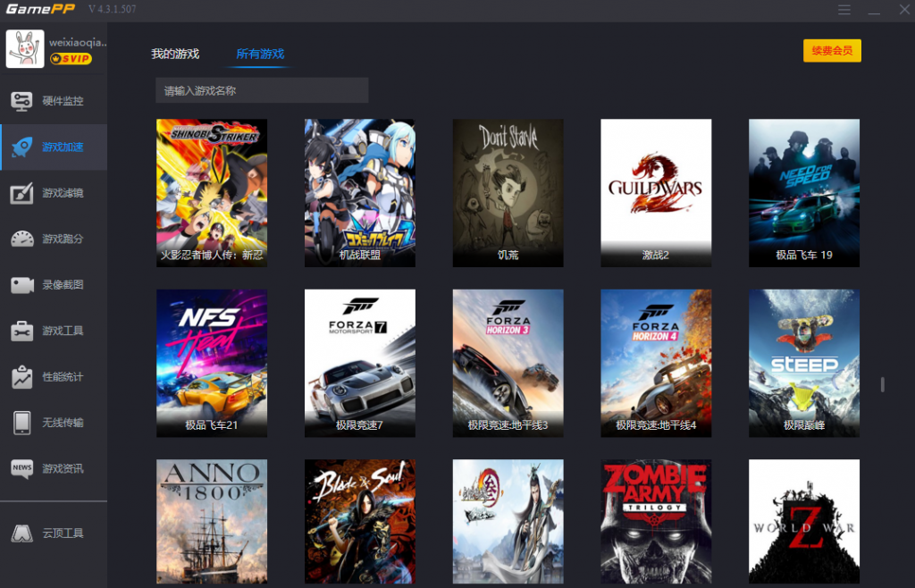Switch to 所有游戏 tab
The image size is (915, 588).
tap(260, 54)
